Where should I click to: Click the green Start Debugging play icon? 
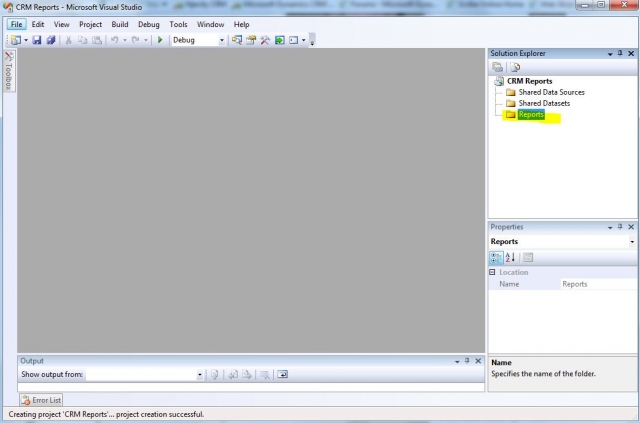pos(160,40)
